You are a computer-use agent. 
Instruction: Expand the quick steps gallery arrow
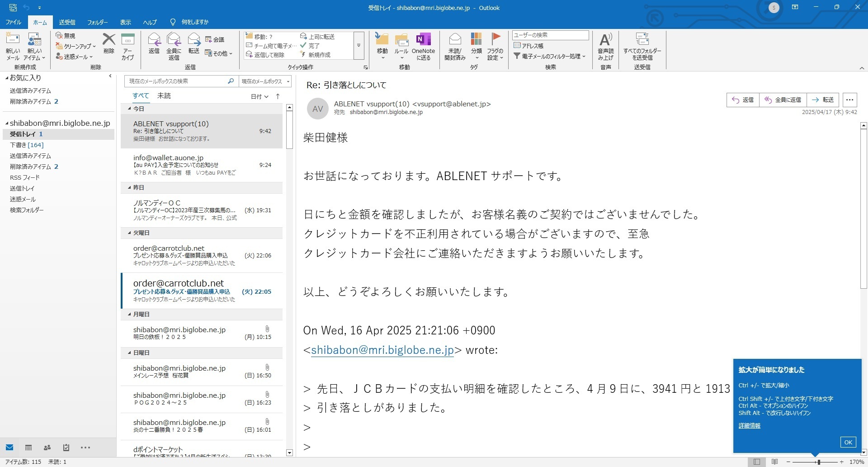click(x=359, y=45)
